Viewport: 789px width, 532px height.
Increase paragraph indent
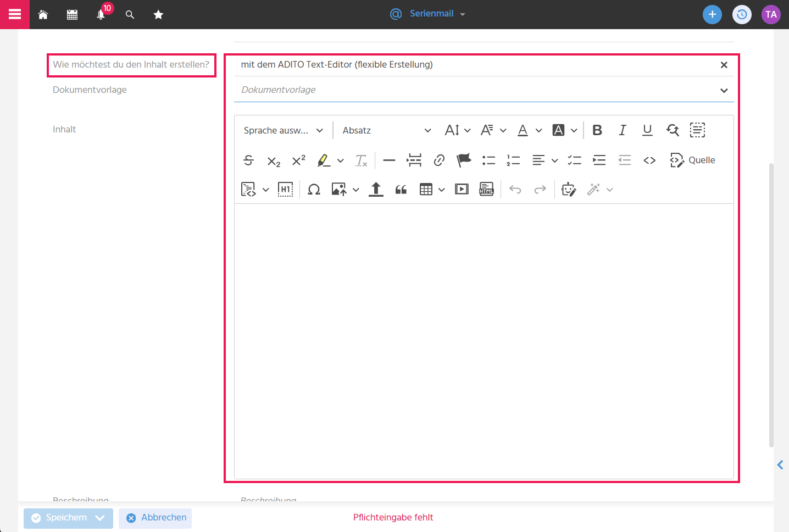coord(599,160)
